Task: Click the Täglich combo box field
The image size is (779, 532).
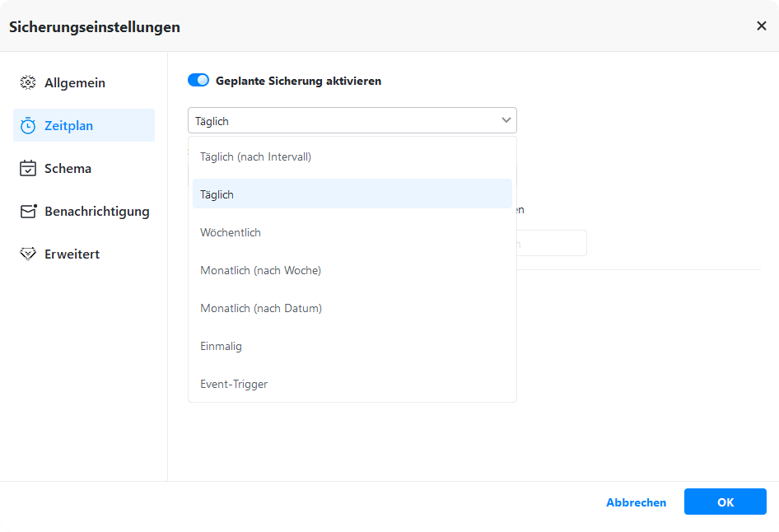Action: 342,121
